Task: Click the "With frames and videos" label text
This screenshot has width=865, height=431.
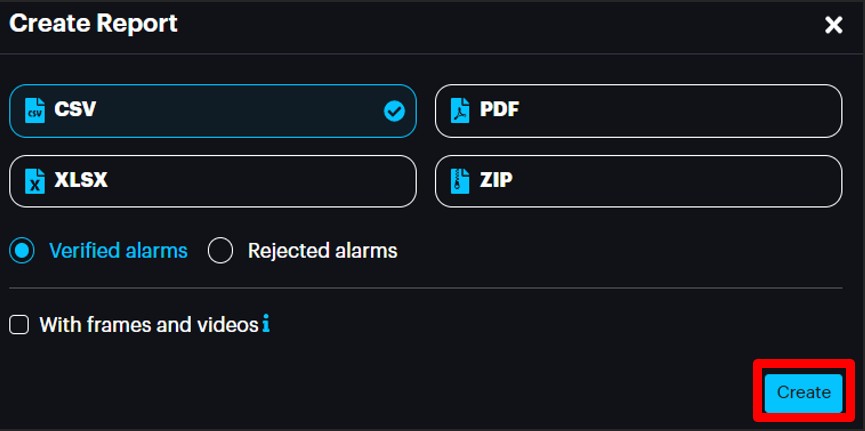Action: pyautogui.click(x=149, y=324)
